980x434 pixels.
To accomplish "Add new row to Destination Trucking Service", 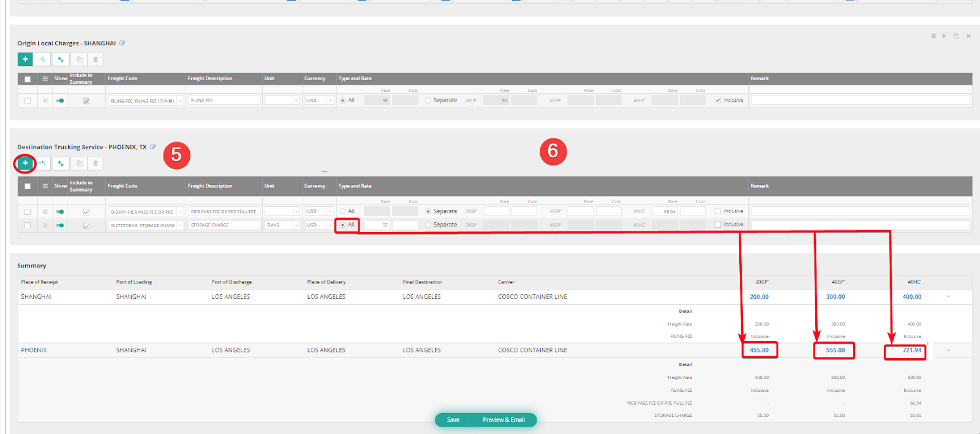I will [25, 163].
